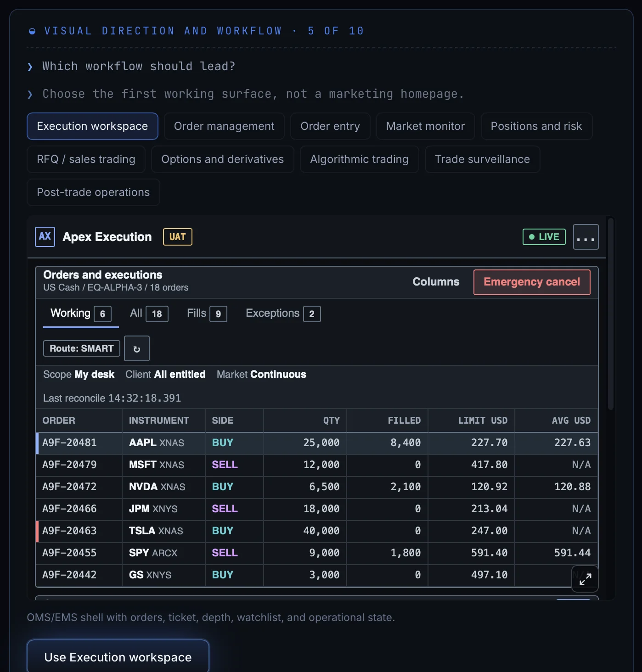Open the Scope My desk filter
The height and width of the screenshot is (672, 642).
[x=79, y=375]
